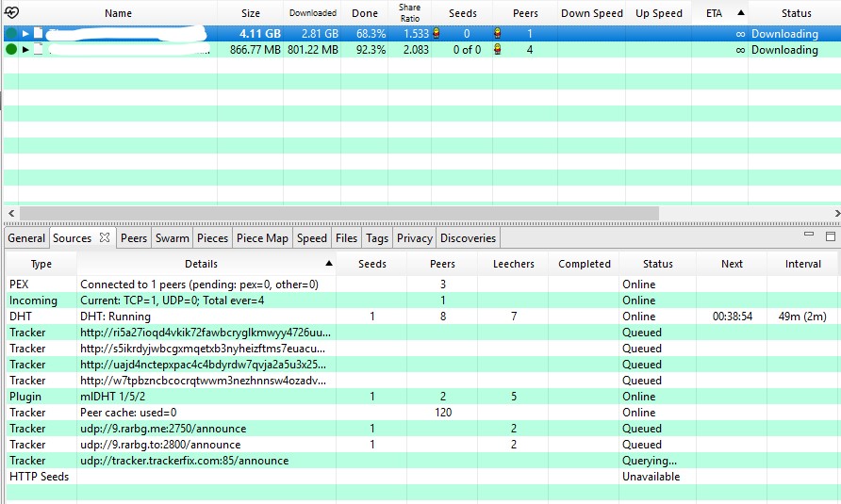This screenshot has width=841, height=504.
Task: Close the Sources tab with its X icon
Action: (x=105, y=237)
